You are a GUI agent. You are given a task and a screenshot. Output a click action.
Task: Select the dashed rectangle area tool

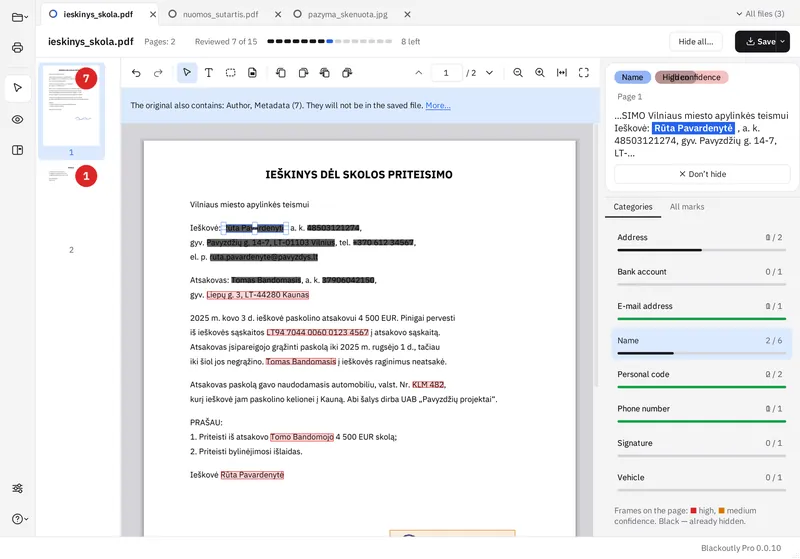231,73
